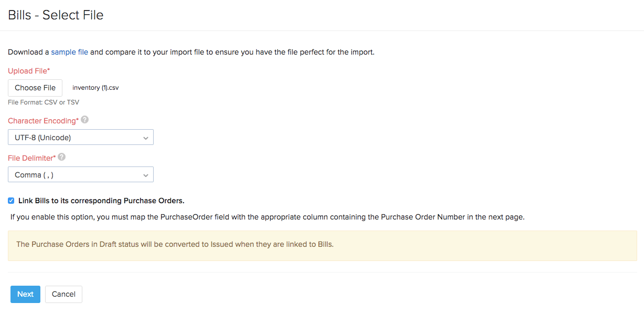Viewport: 644px width, 313px height.
Task: Open the File Delimiter dropdown
Action: [x=80, y=174]
